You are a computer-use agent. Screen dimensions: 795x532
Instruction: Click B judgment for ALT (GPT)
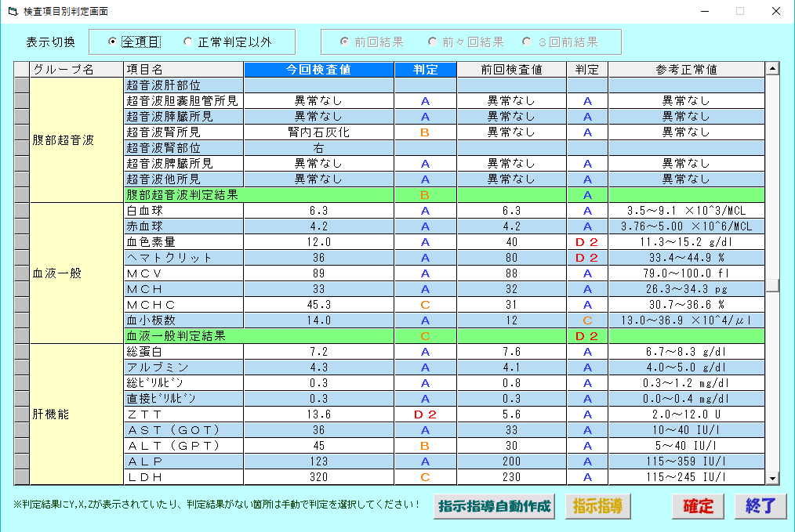click(426, 446)
